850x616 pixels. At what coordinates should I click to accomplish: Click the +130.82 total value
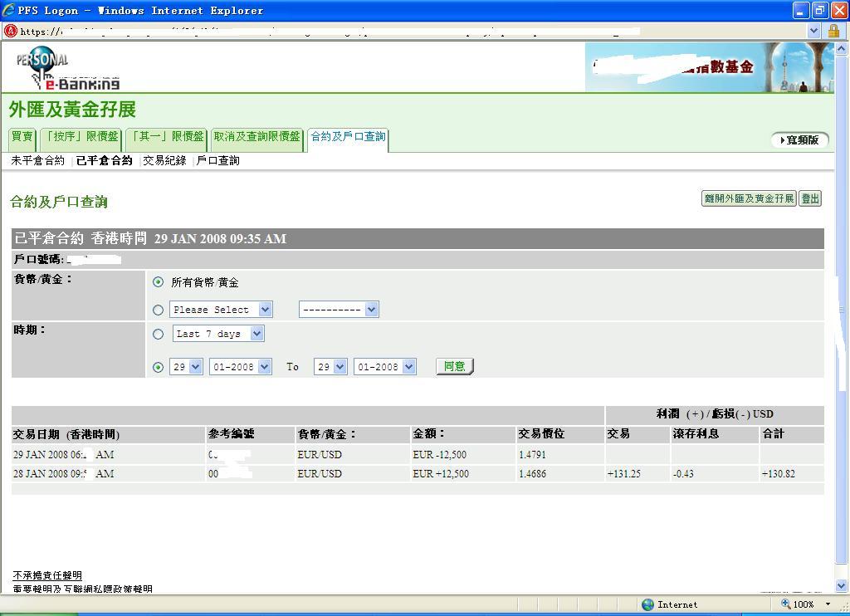click(779, 473)
